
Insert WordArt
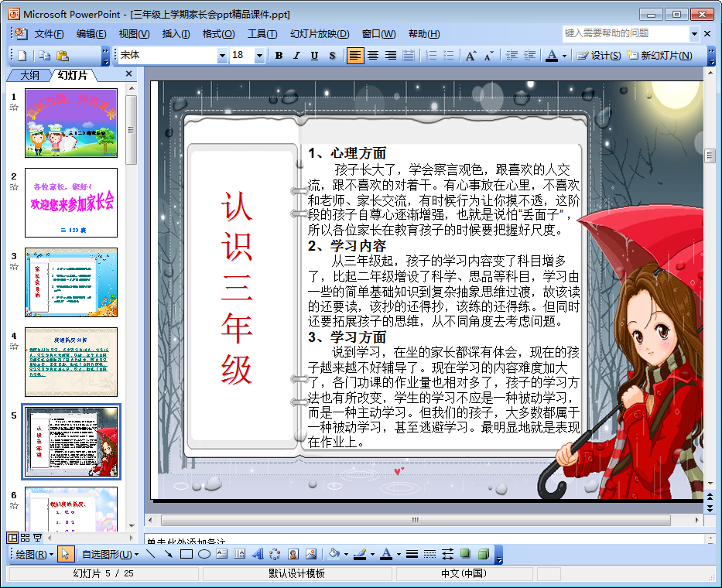pos(258,555)
